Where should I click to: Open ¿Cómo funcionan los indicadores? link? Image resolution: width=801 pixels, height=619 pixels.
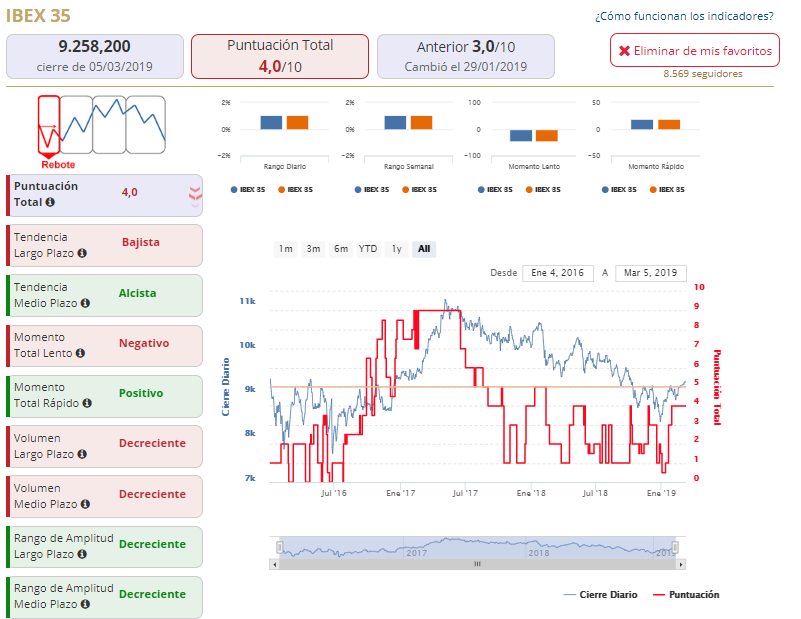[684, 16]
